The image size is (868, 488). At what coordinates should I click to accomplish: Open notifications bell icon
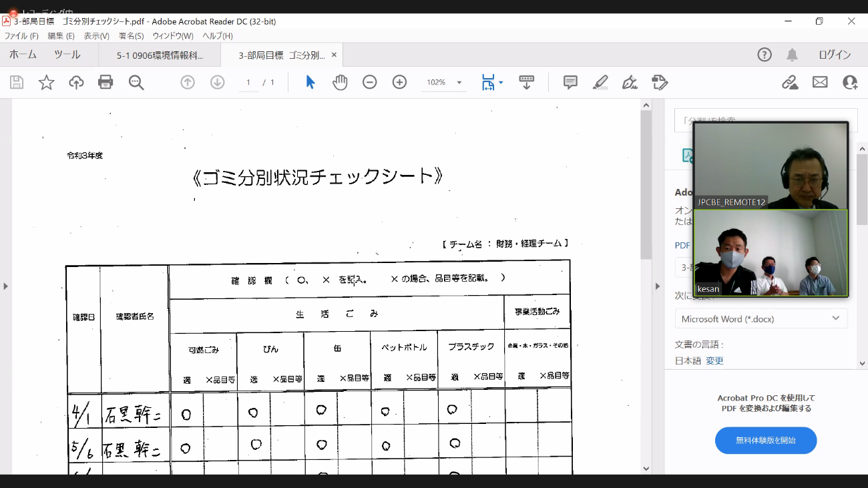click(792, 55)
